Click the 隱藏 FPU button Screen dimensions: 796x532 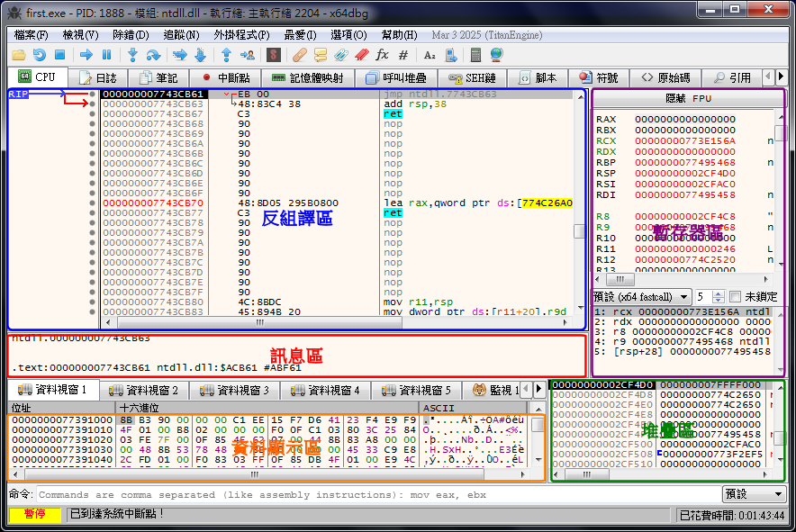[x=688, y=98]
